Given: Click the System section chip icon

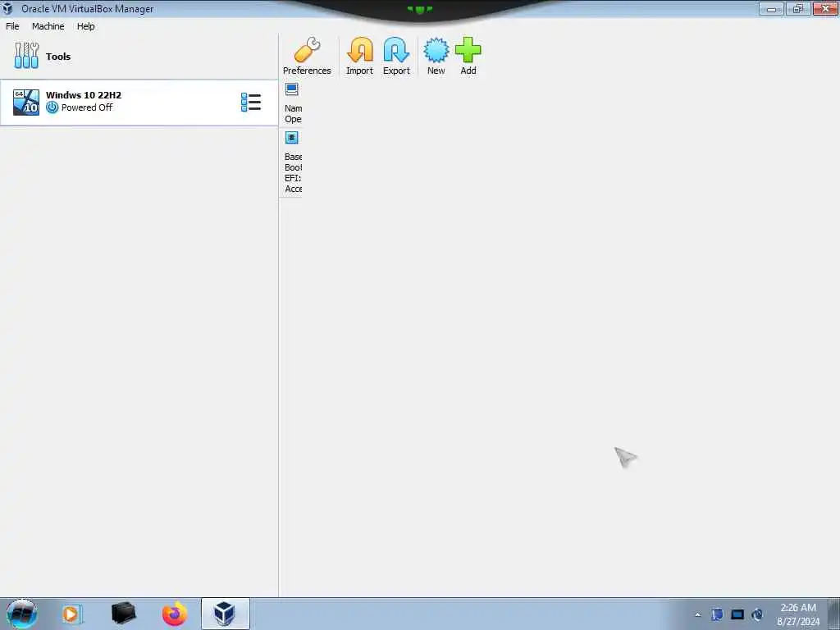Looking at the screenshot, I should 292,138.
